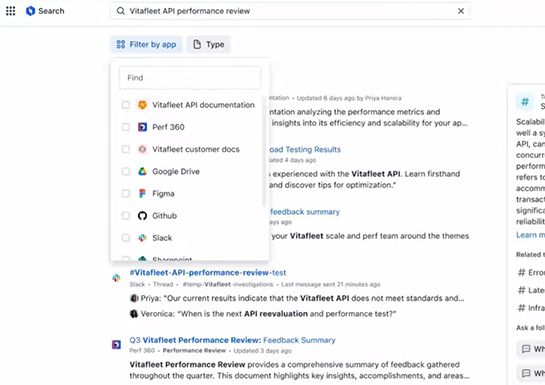545x385 pixels.
Task: Click Veronica's message about API reevaluation
Action: pos(268,314)
